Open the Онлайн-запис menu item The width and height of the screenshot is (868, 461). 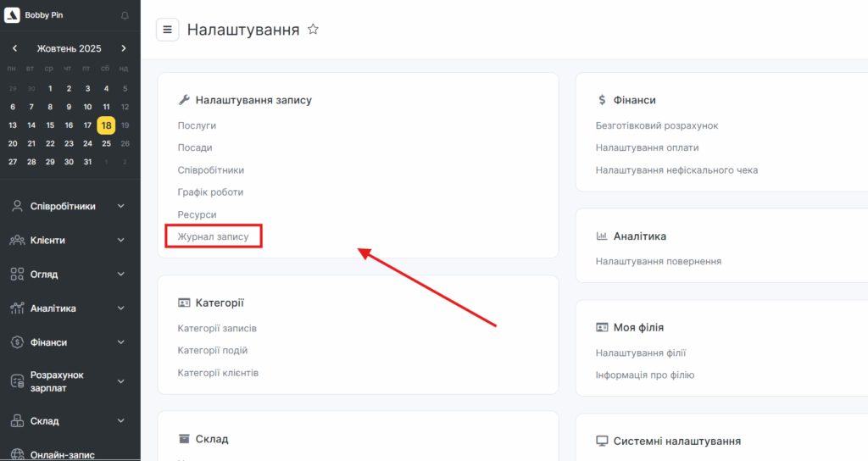pos(64,454)
